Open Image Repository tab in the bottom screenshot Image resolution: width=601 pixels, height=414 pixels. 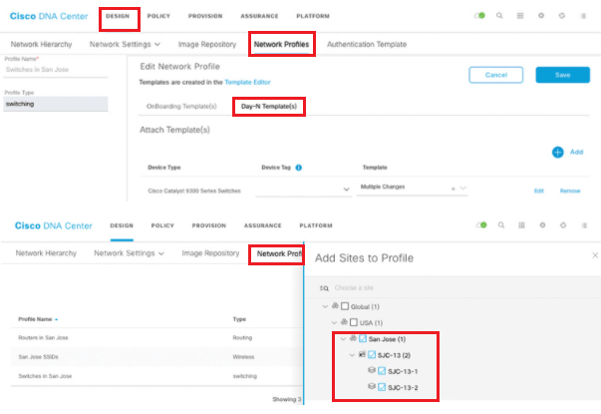(210, 253)
